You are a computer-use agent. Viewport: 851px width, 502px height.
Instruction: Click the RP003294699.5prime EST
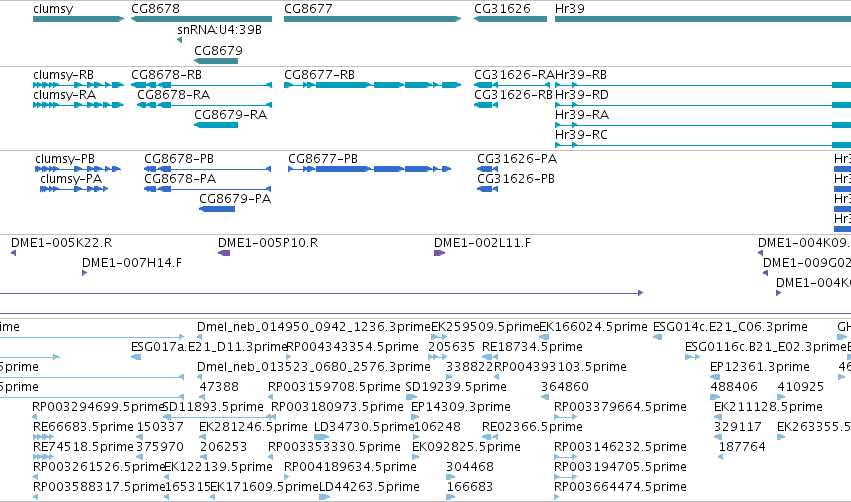pyautogui.click(x=35, y=417)
